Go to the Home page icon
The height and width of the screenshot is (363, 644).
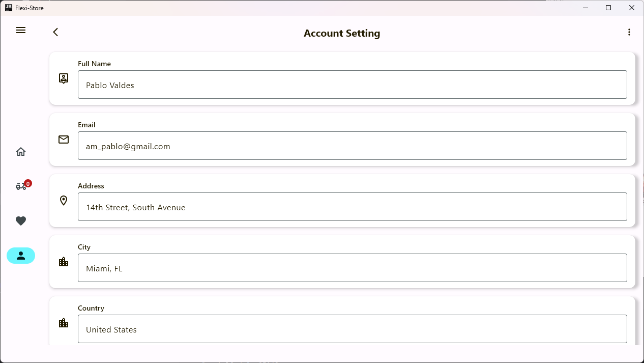click(21, 152)
